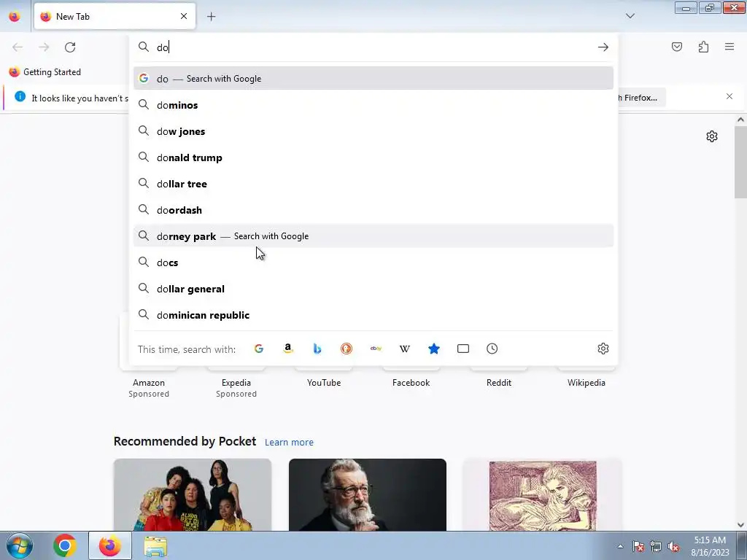Screen dimensions: 747x560
Task: Open the Extensions puzzle icon
Action: (703, 47)
